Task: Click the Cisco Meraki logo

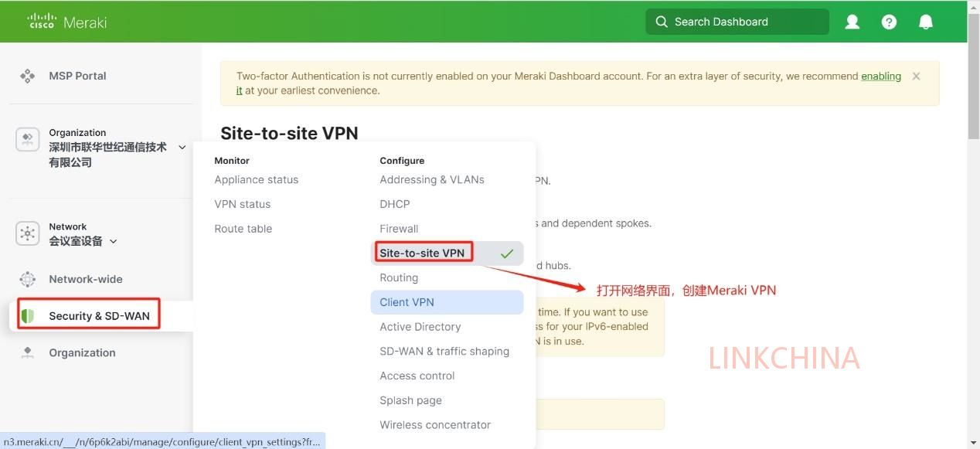Action: coord(66,22)
